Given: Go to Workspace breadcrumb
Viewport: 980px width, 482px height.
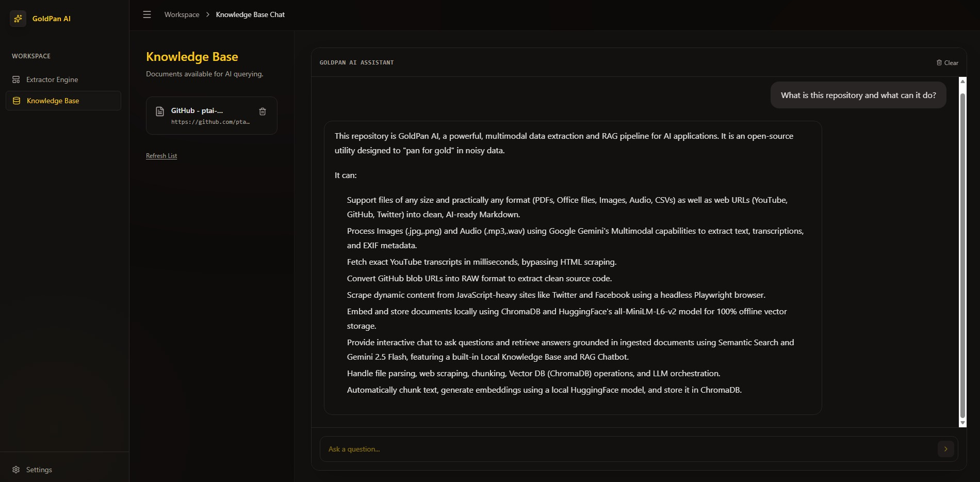Looking at the screenshot, I should tap(182, 14).
